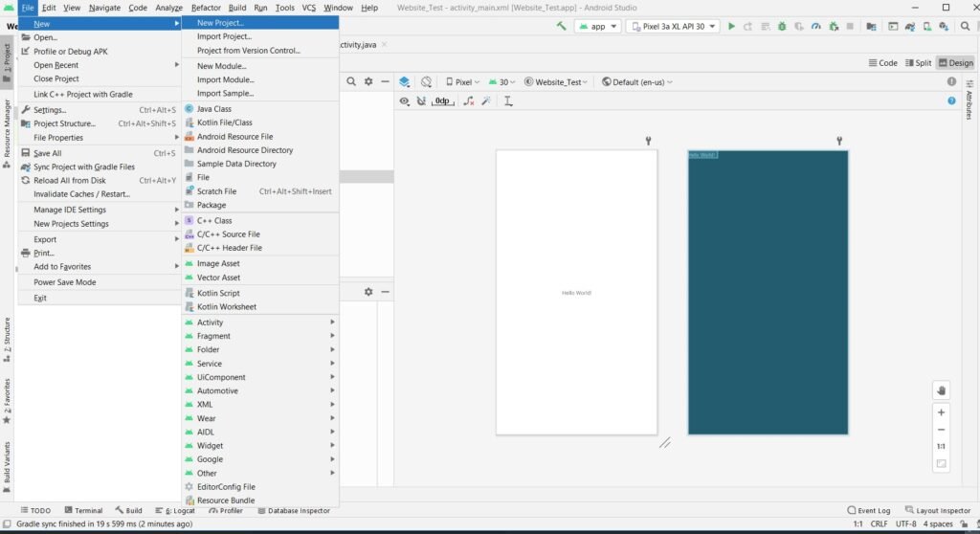Select Android Resource File item
Image resolution: width=980 pixels, height=534 pixels.
tap(260, 136)
